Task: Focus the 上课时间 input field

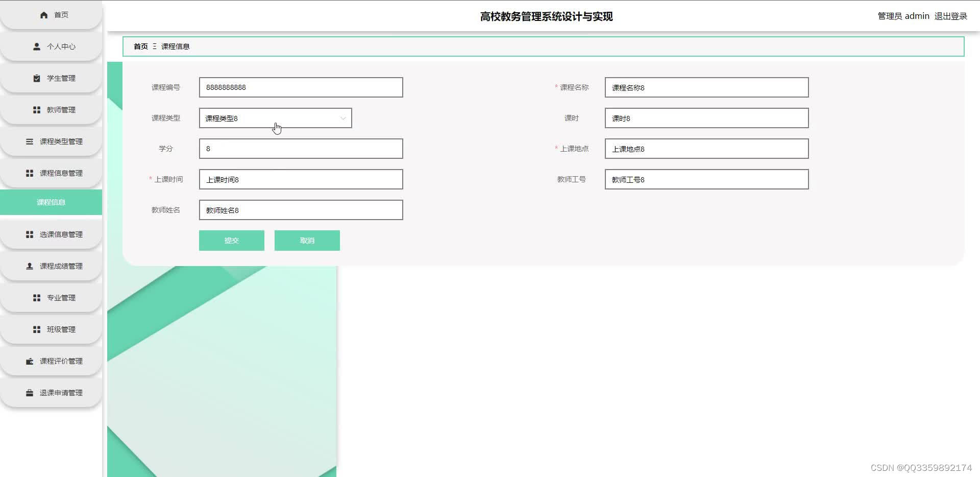Action: point(301,179)
